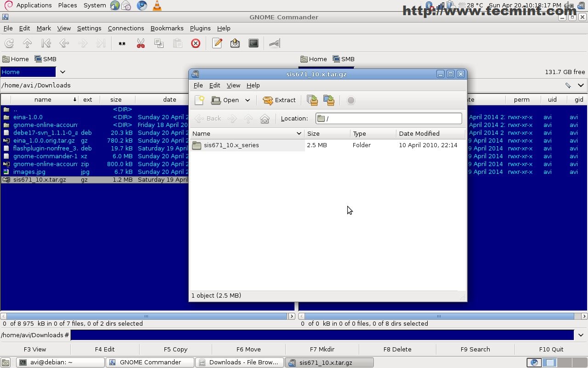This screenshot has width=588, height=368.
Task: Open the Home device dropdown in left pane
Action: click(62, 72)
